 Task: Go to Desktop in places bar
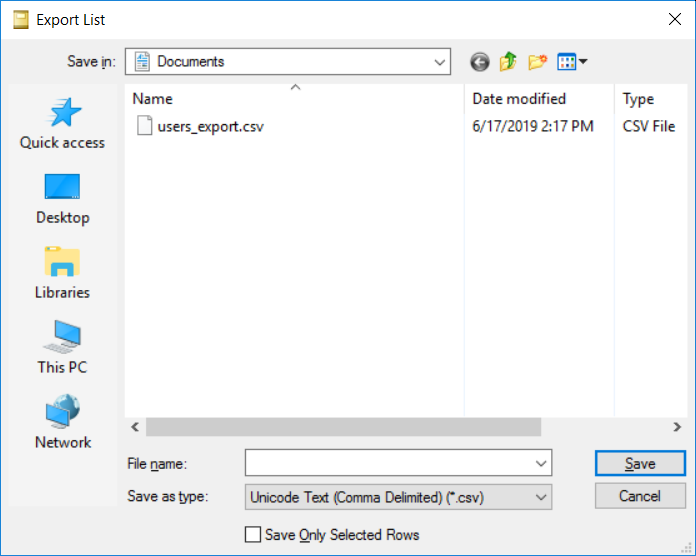(62, 199)
